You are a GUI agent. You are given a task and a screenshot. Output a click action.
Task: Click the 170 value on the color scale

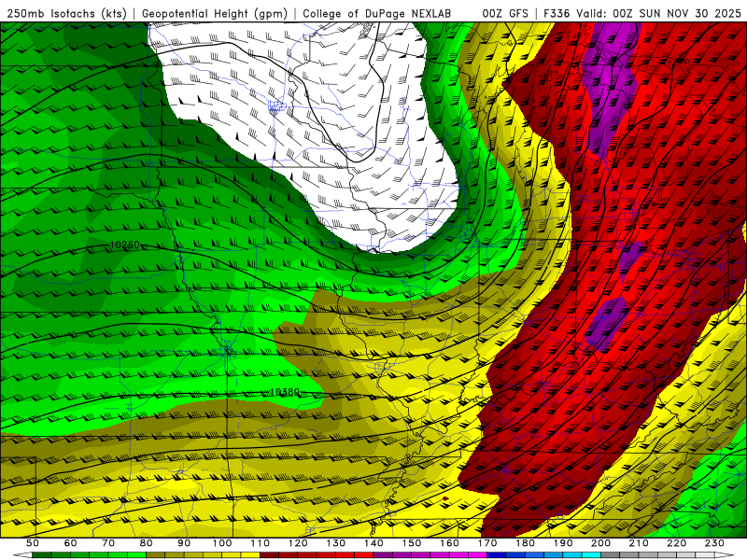tap(487, 543)
